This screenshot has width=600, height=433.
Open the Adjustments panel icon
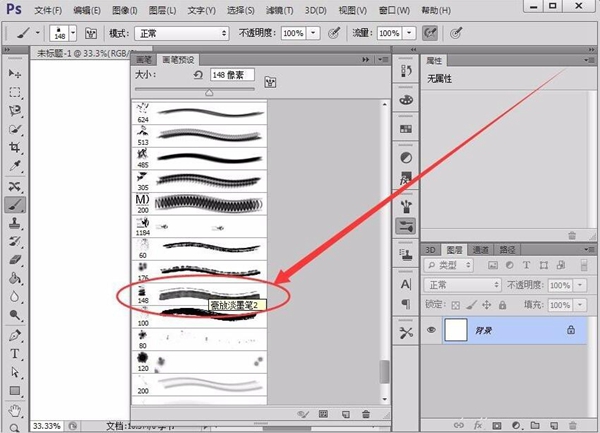point(405,158)
